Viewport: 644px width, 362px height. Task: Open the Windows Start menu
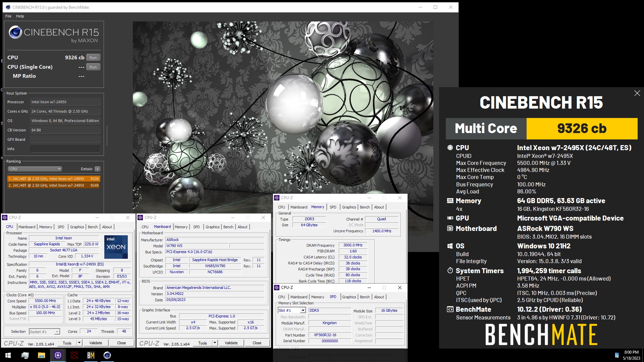8,355
